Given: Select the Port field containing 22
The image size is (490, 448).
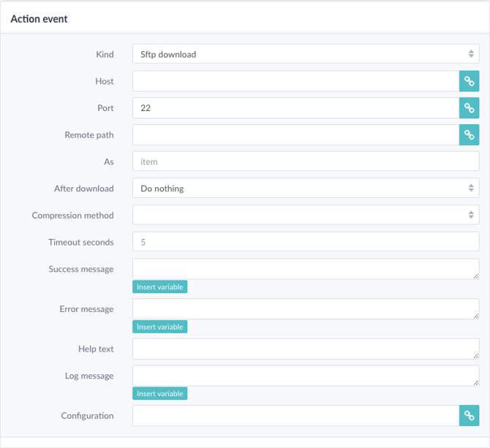Looking at the screenshot, I should pos(295,108).
